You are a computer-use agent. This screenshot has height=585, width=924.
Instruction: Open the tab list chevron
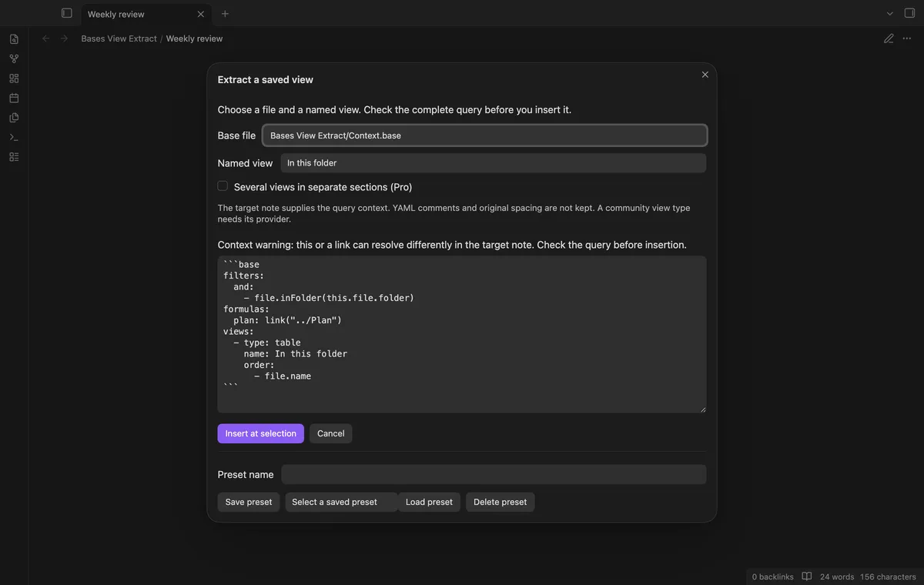pyautogui.click(x=890, y=13)
